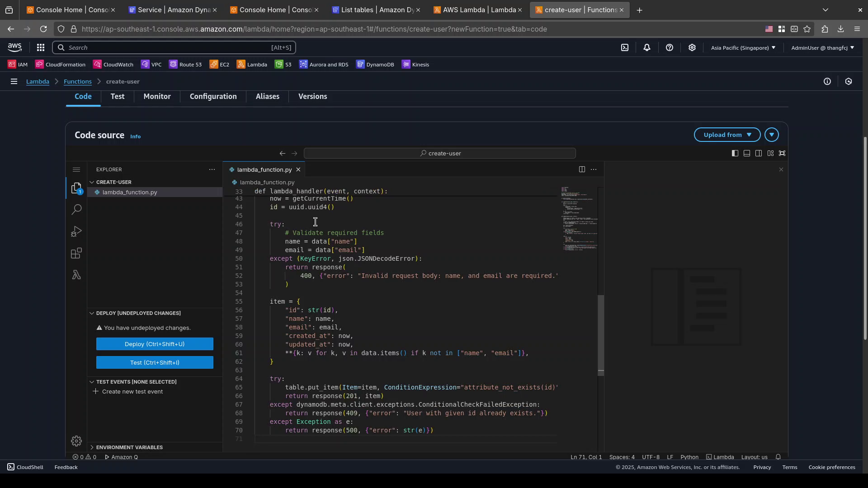Focus the create-user command center search
The height and width of the screenshot is (488, 868).
[x=440, y=154]
